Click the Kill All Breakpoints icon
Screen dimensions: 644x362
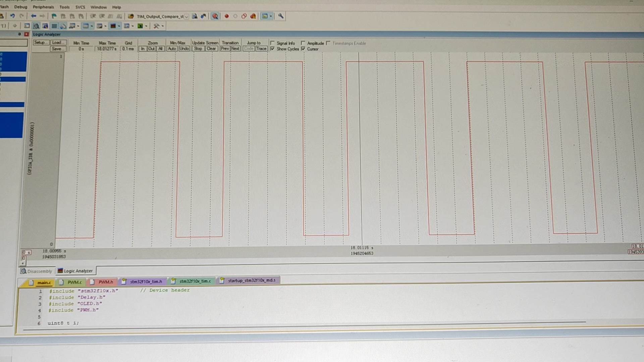[253, 16]
